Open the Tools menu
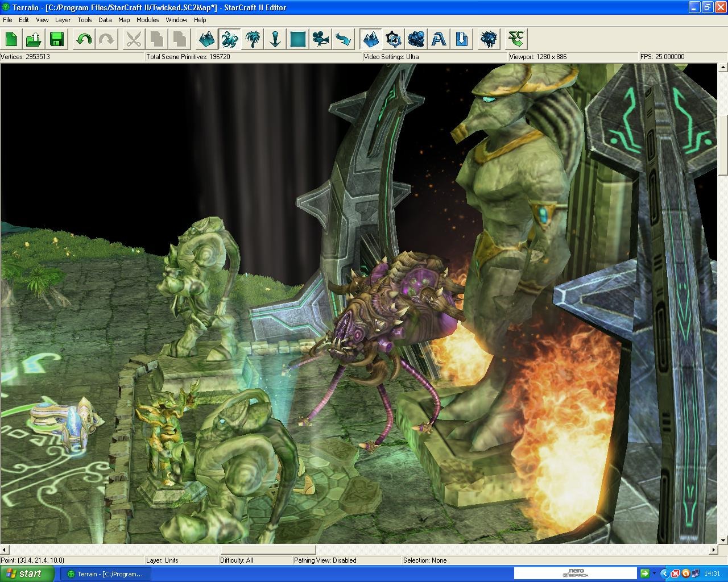728x582 pixels. [85, 19]
